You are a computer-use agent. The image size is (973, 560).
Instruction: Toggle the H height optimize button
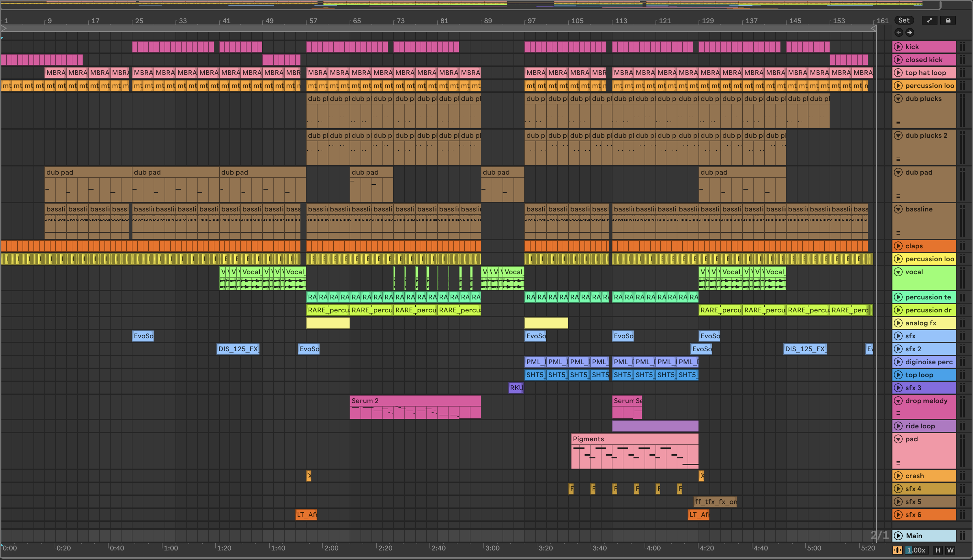(x=937, y=550)
